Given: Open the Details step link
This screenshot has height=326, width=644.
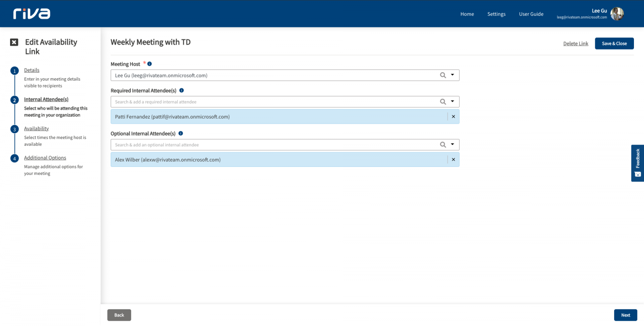Looking at the screenshot, I should 32,70.
